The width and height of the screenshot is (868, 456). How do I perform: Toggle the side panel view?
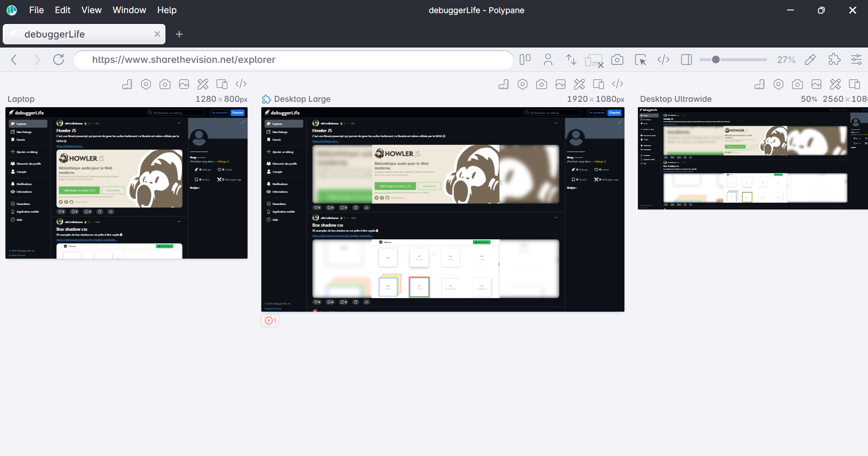[686, 60]
